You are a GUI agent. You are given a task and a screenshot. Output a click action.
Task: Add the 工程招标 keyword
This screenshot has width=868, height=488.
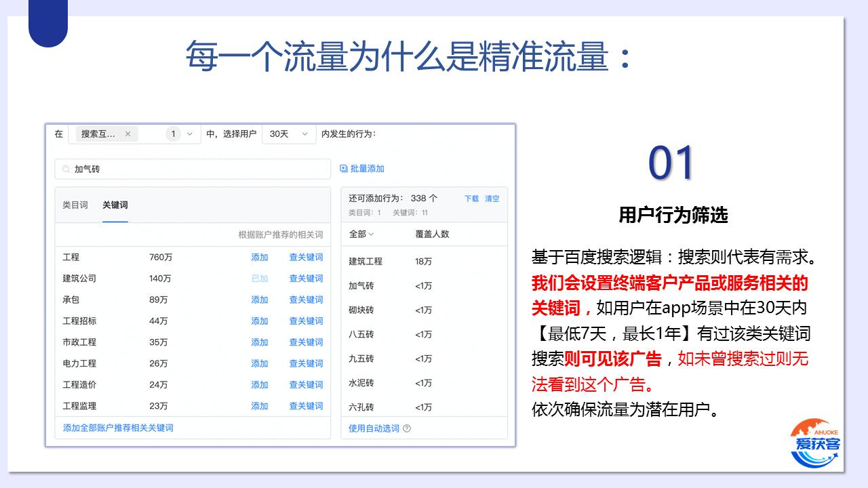point(260,321)
